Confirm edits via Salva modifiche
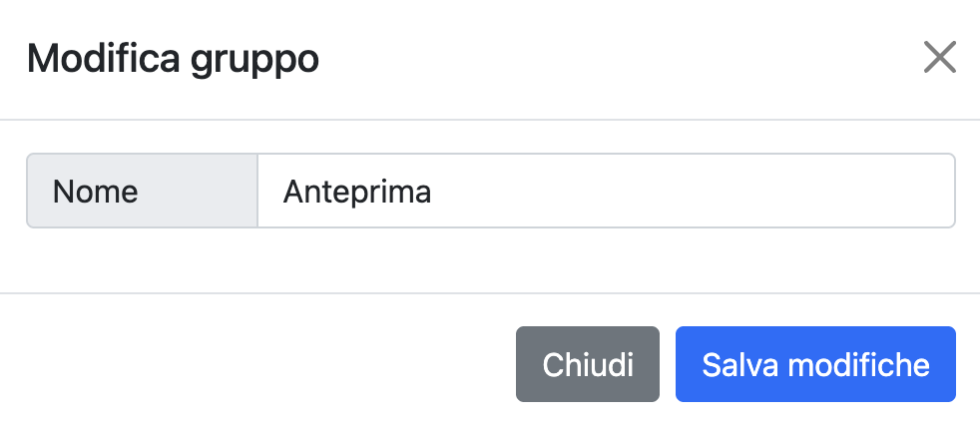 815,364
